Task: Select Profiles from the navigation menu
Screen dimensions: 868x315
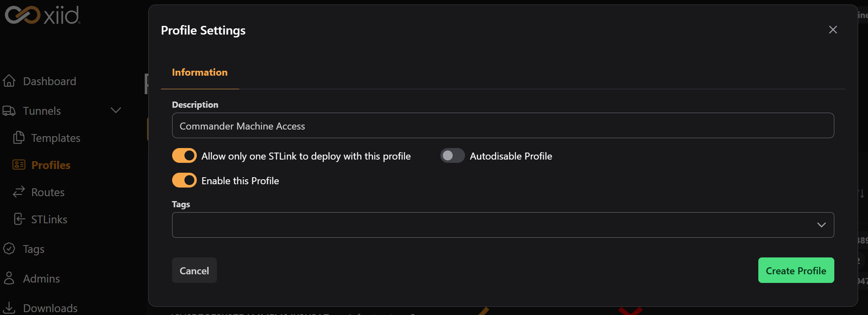Action: tap(51, 164)
